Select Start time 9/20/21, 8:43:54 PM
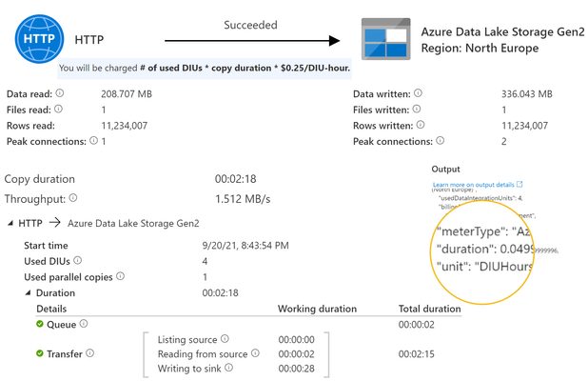 click(x=245, y=246)
